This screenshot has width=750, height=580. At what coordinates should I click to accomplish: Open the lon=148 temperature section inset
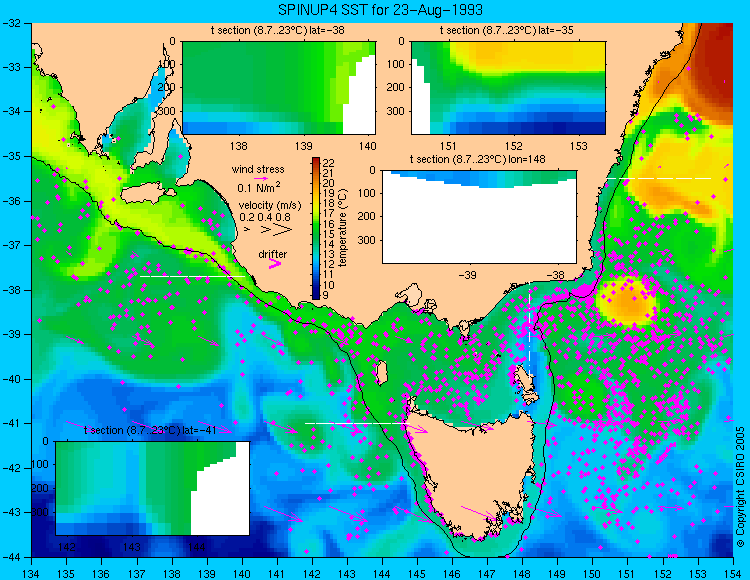[479, 217]
